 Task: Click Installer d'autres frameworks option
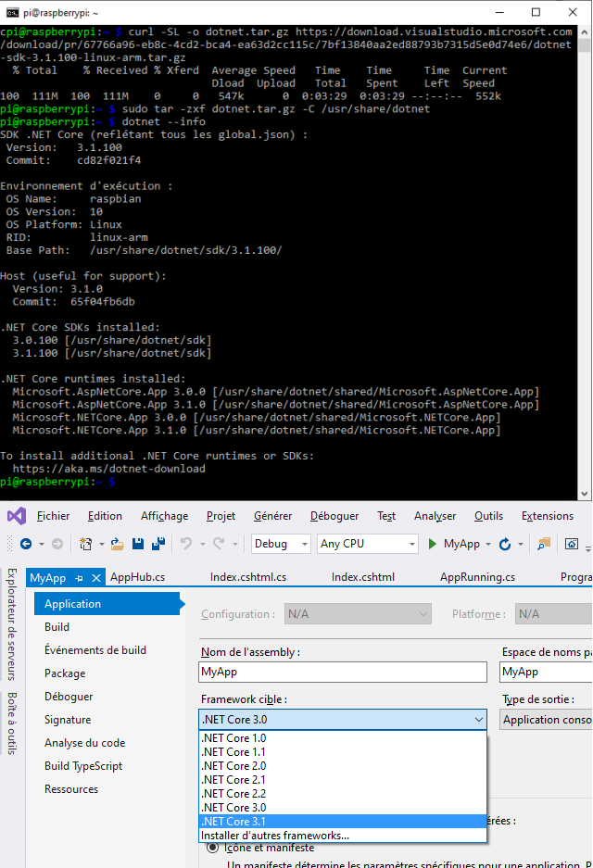(343, 836)
